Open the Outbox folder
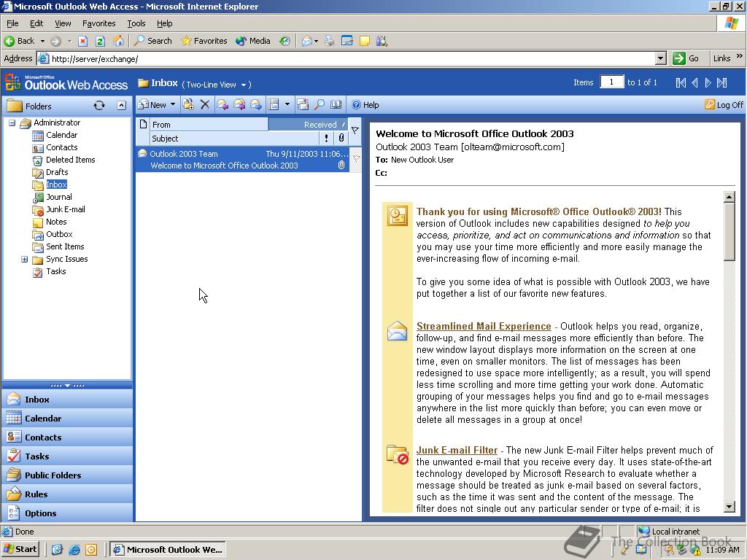The height and width of the screenshot is (560, 747). [x=59, y=234]
